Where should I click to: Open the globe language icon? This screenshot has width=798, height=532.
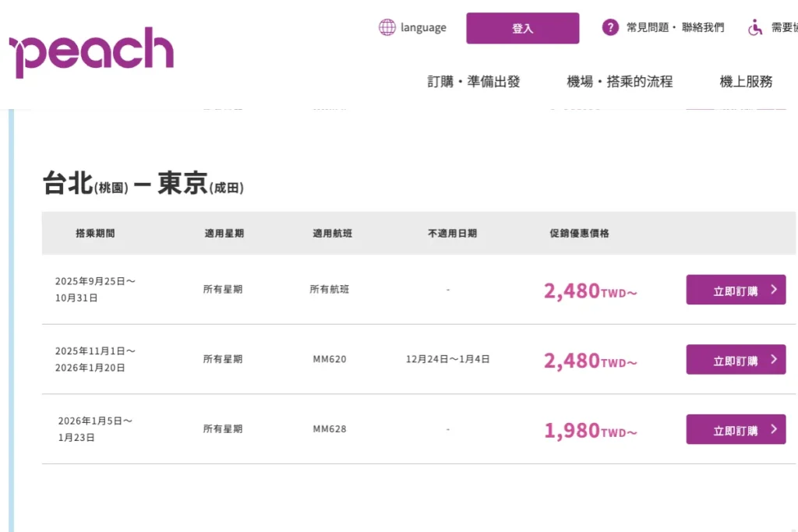pos(387,27)
